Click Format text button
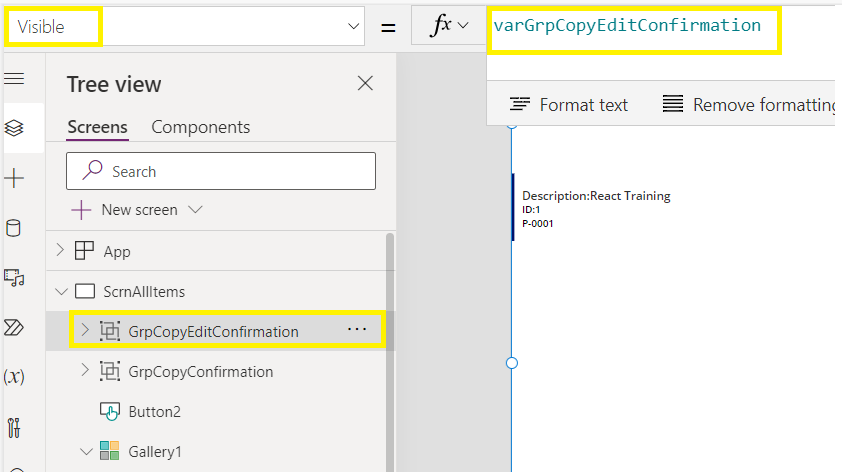 coord(569,104)
